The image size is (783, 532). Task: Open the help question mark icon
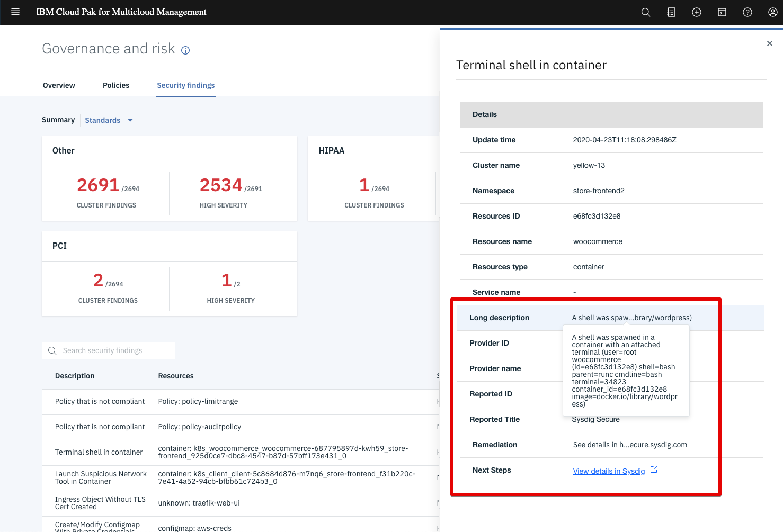coord(748,12)
